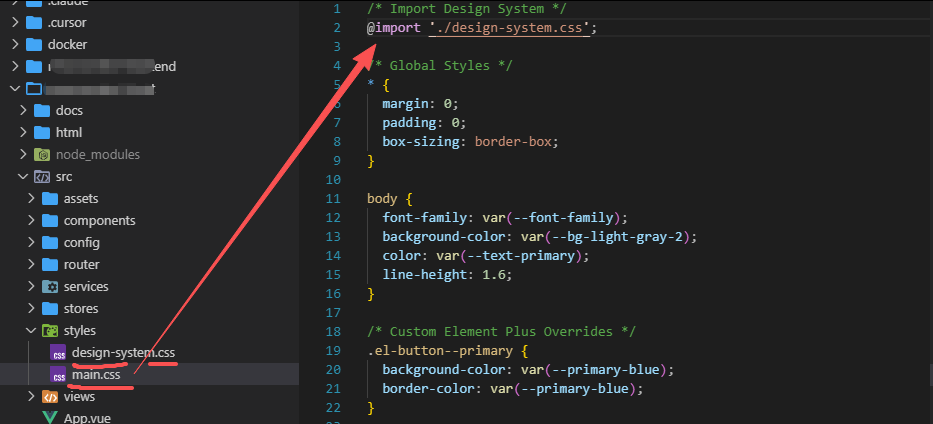Click the CSS icon beside design-system.css
The height and width of the screenshot is (424, 933).
point(58,353)
